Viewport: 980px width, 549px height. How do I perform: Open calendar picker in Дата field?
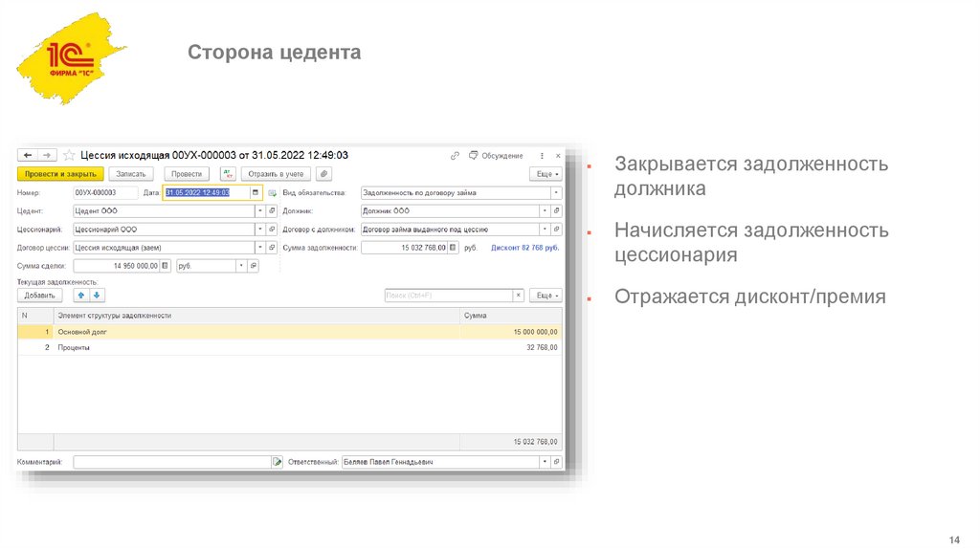coord(255,193)
